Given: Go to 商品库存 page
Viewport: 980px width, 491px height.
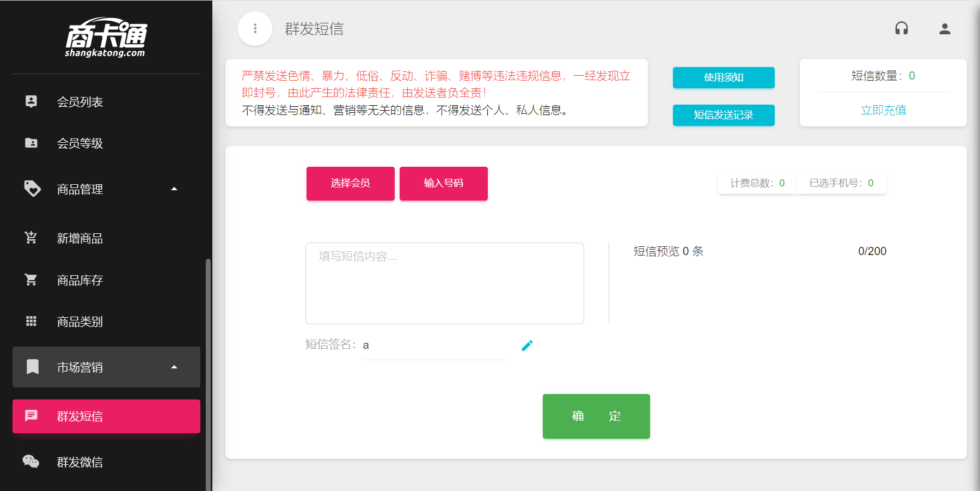Looking at the screenshot, I should coord(106,280).
